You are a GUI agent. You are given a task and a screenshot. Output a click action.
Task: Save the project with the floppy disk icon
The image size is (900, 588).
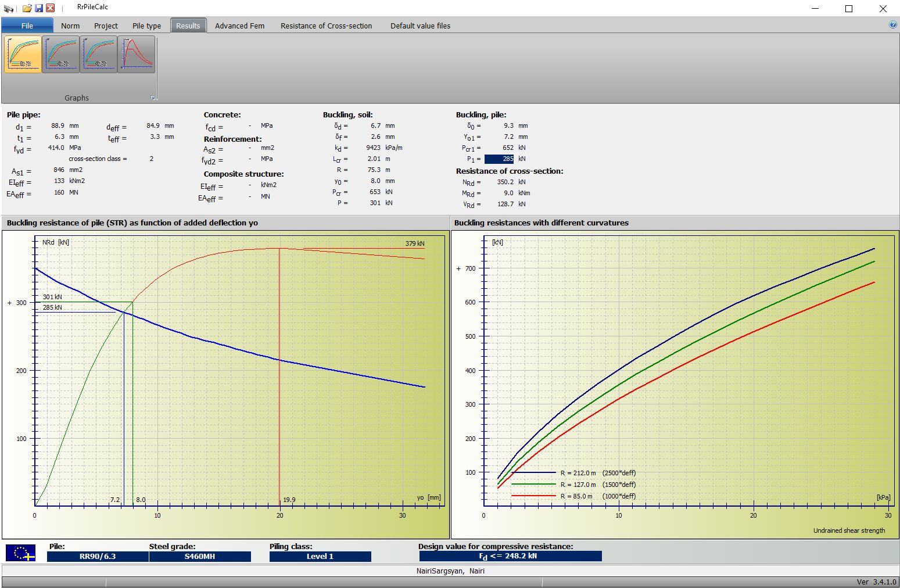tap(39, 8)
